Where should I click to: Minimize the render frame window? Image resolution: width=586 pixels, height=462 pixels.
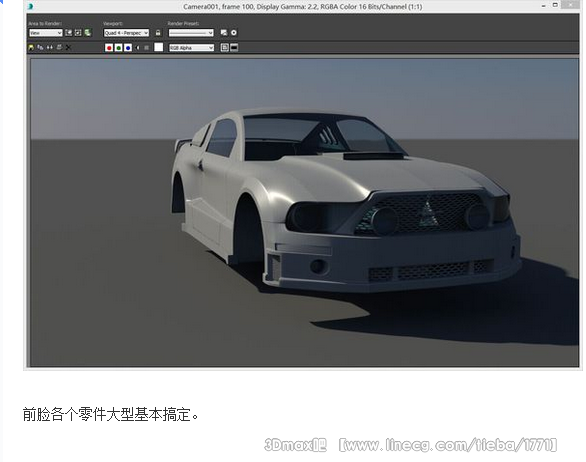pyautogui.click(x=543, y=6)
